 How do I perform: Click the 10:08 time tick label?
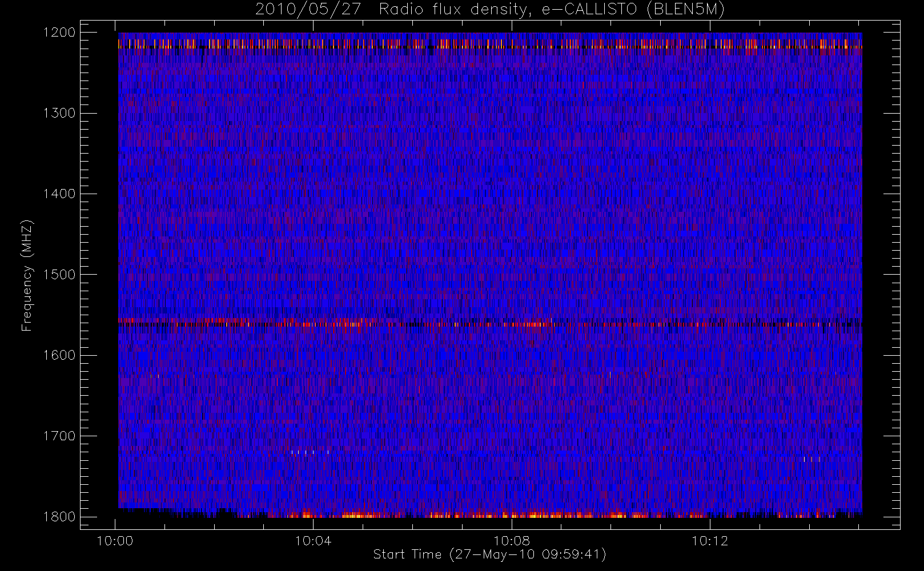pyautogui.click(x=512, y=541)
